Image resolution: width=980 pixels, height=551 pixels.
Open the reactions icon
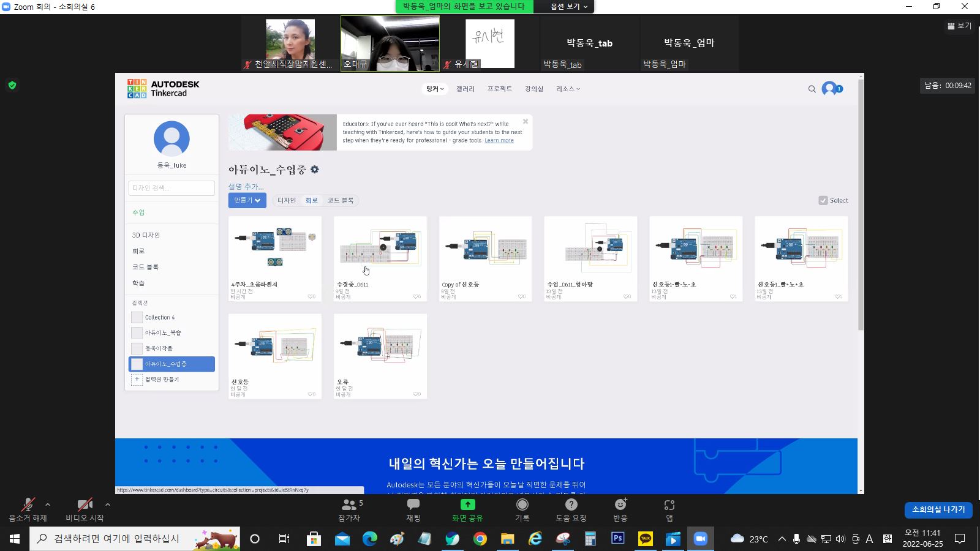click(x=620, y=504)
